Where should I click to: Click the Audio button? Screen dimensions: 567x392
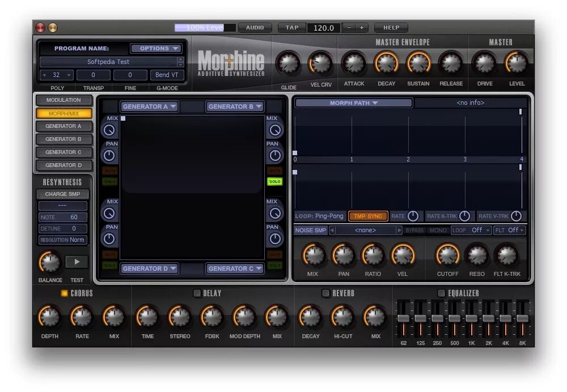[255, 27]
